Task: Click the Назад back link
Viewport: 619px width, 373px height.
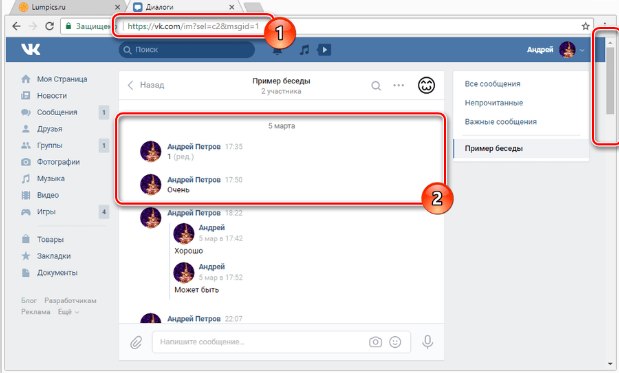Action: [x=146, y=85]
